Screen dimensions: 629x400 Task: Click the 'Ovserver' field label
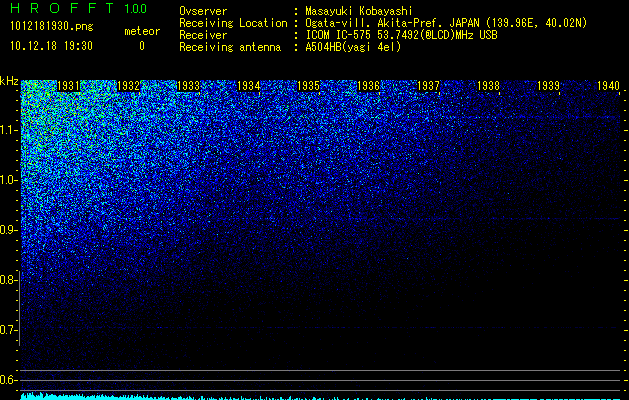click(x=203, y=11)
